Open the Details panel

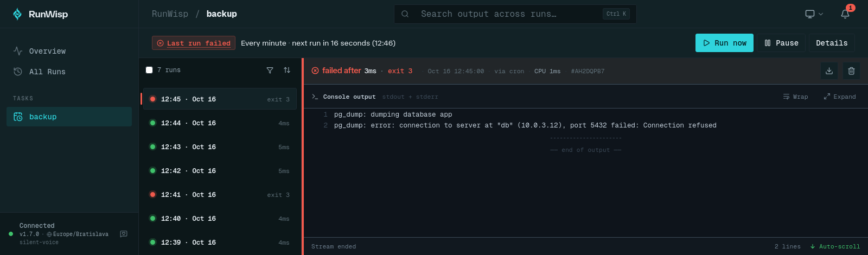tap(832, 43)
